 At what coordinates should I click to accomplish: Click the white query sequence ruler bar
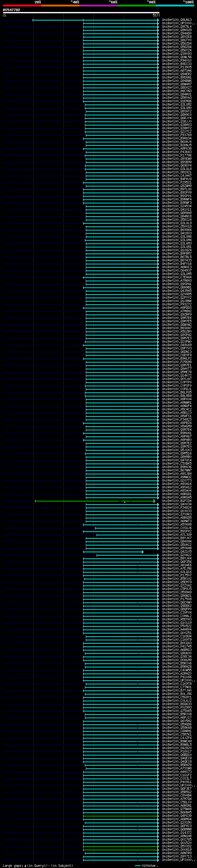81,12
